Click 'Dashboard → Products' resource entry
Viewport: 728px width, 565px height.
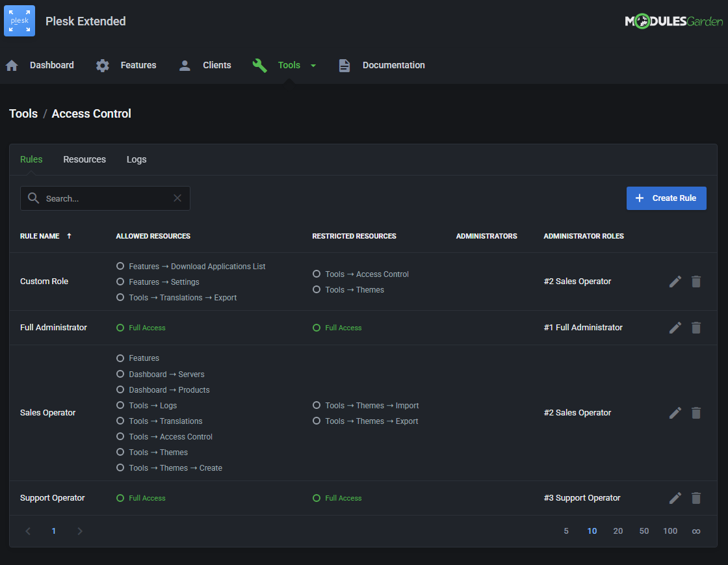[x=169, y=390]
